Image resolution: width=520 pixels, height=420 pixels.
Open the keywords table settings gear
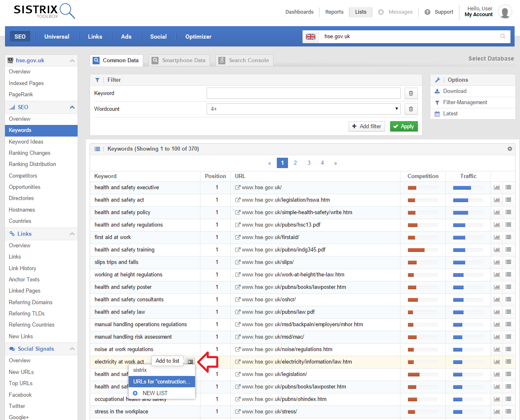click(510, 149)
